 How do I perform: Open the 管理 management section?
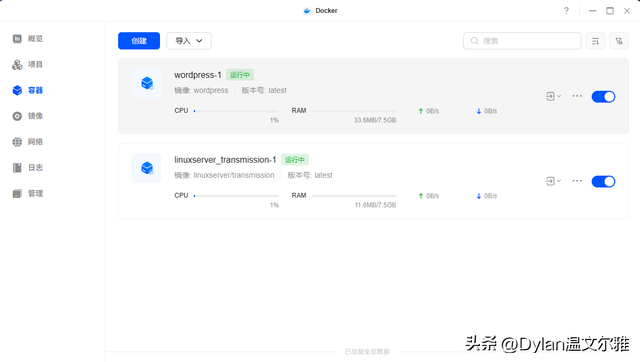click(28, 193)
